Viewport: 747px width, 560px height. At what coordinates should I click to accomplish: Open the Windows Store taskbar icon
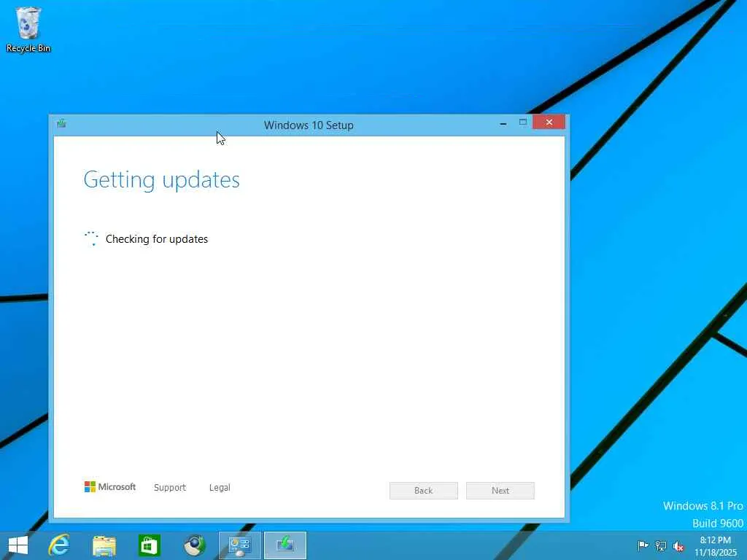pos(149,545)
